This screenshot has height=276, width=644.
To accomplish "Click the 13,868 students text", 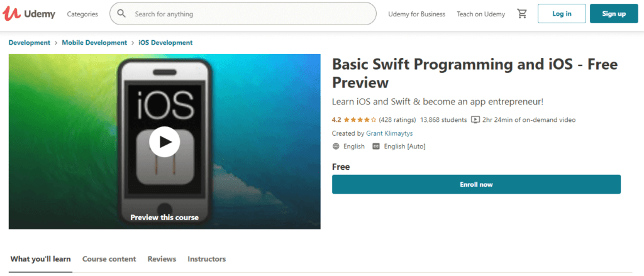I will click(x=443, y=120).
